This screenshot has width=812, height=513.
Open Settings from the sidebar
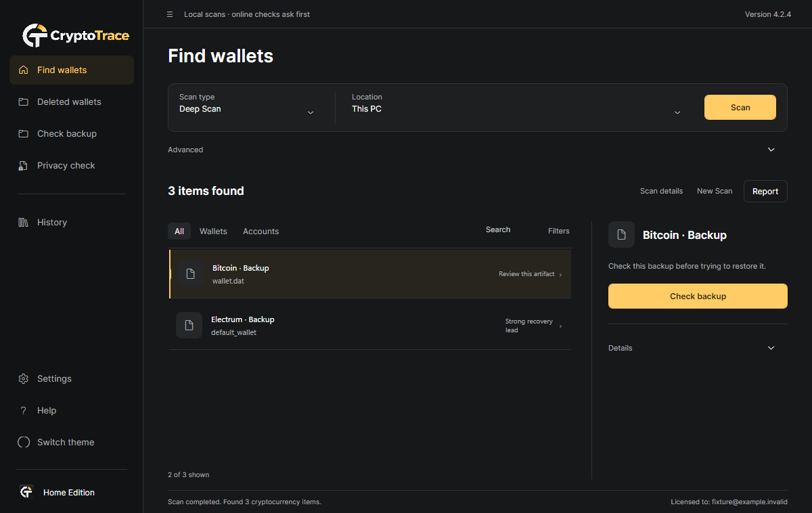(72, 378)
